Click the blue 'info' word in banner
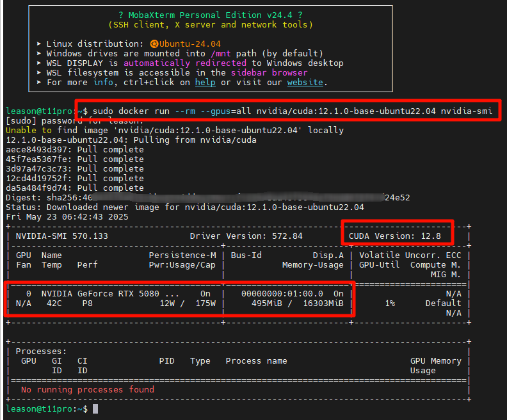The image size is (507, 420). pos(104,83)
